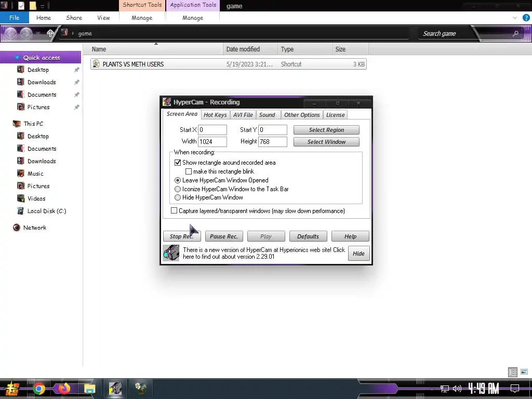This screenshot has width=532, height=399.
Task: Switch to details view layout icon
Action: 513,372
